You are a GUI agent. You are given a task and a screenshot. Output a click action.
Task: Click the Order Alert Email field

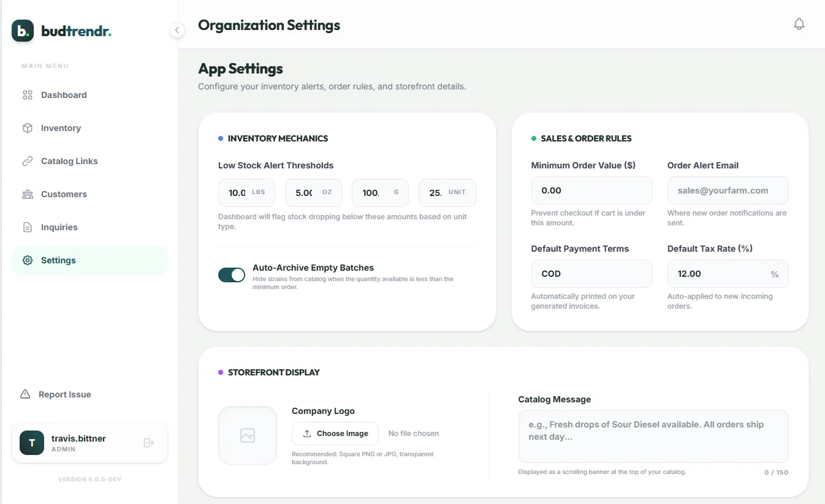tap(728, 190)
